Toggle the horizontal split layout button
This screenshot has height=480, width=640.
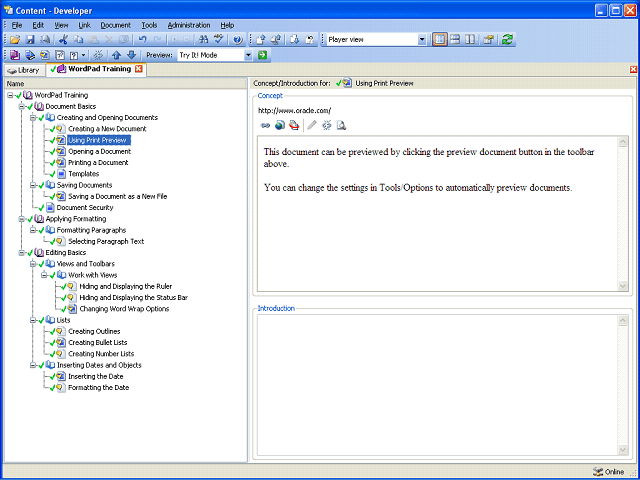[455, 40]
